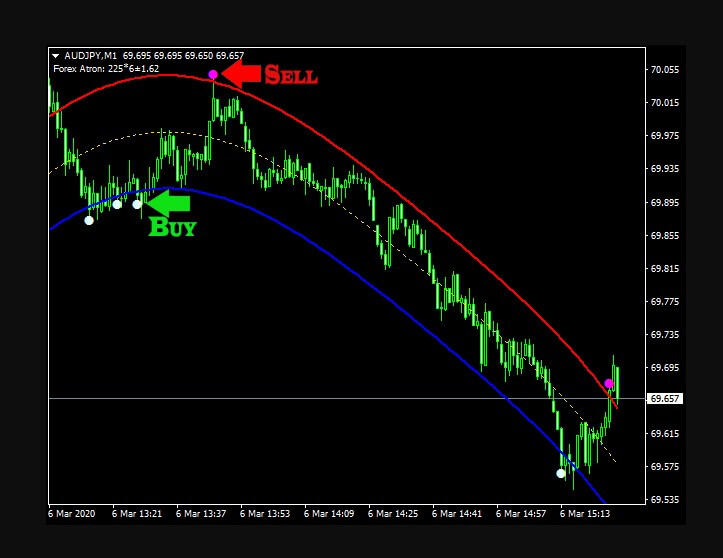Screen dimensions: 723x558
Task: Click the 69.855 price axis label
Action: (664, 236)
